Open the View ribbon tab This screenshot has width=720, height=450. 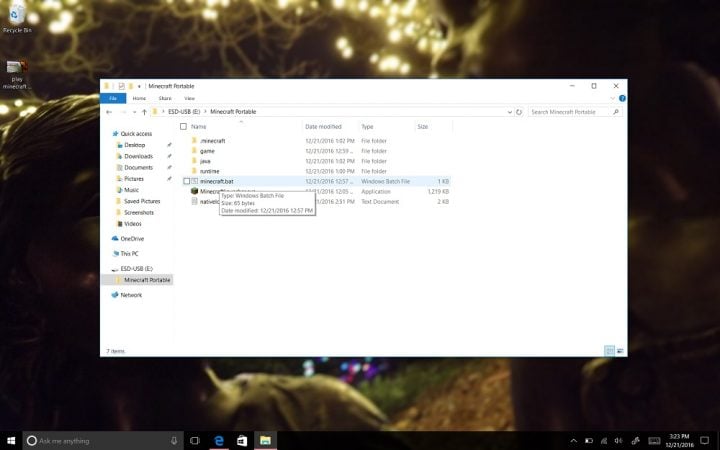189,98
